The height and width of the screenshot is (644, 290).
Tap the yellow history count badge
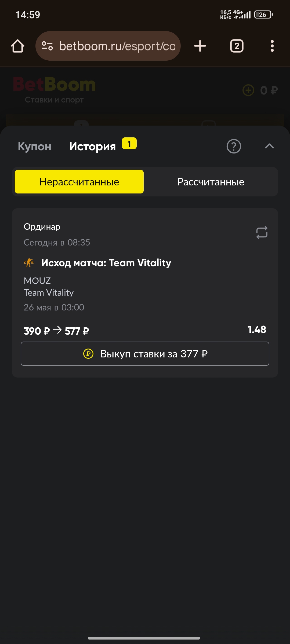(129, 144)
